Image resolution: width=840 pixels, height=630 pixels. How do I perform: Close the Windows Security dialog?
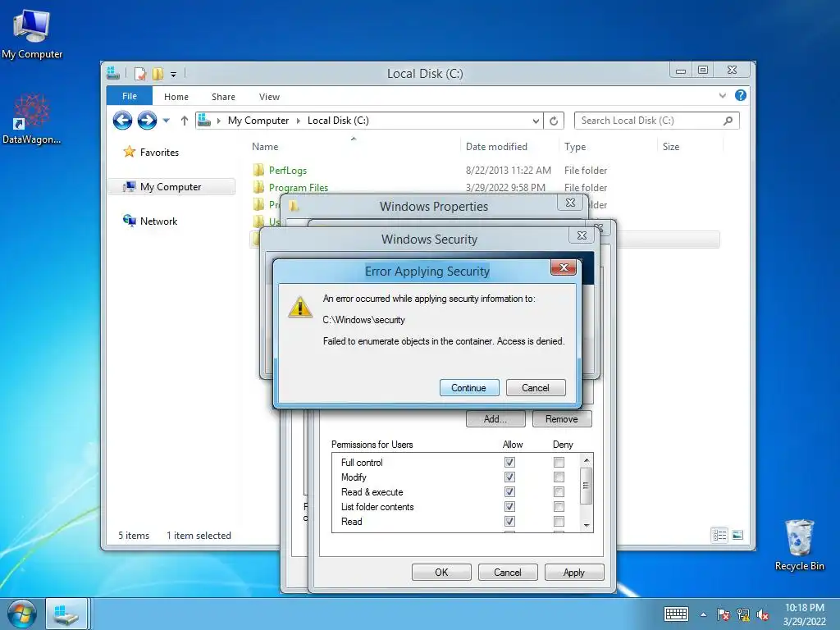coord(582,235)
